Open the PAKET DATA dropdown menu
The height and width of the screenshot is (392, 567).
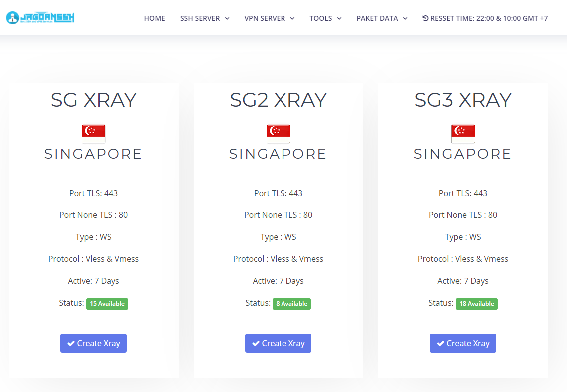point(382,18)
